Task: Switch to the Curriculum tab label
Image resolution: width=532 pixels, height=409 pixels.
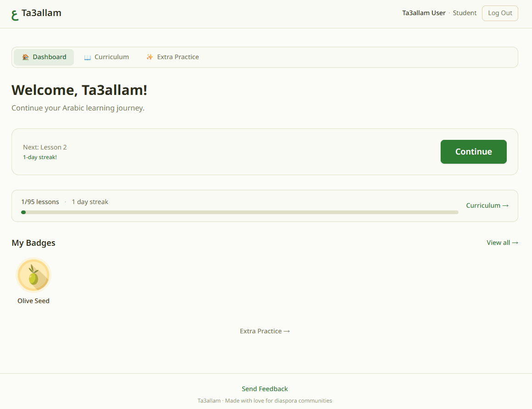Action: tap(112, 57)
